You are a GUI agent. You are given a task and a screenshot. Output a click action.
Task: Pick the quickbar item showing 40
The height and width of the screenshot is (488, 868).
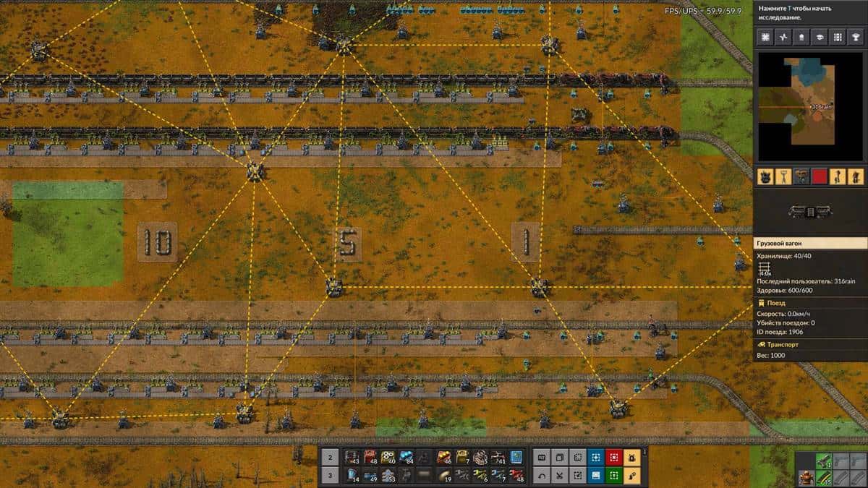[388, 457]
